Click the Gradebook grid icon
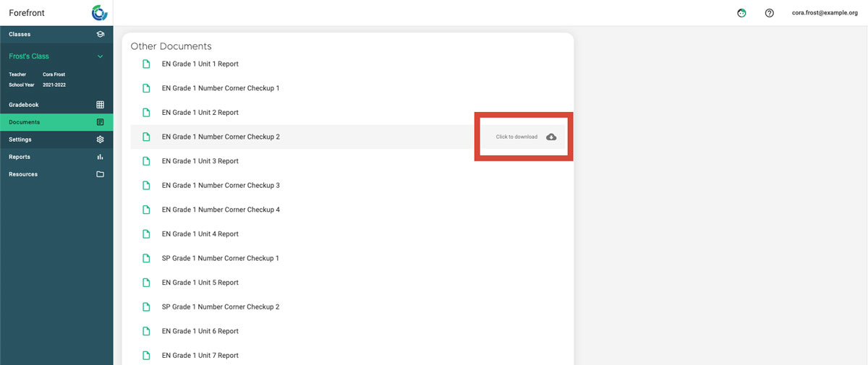This screenshot has width=868, height=365. (x=100, y=105)
